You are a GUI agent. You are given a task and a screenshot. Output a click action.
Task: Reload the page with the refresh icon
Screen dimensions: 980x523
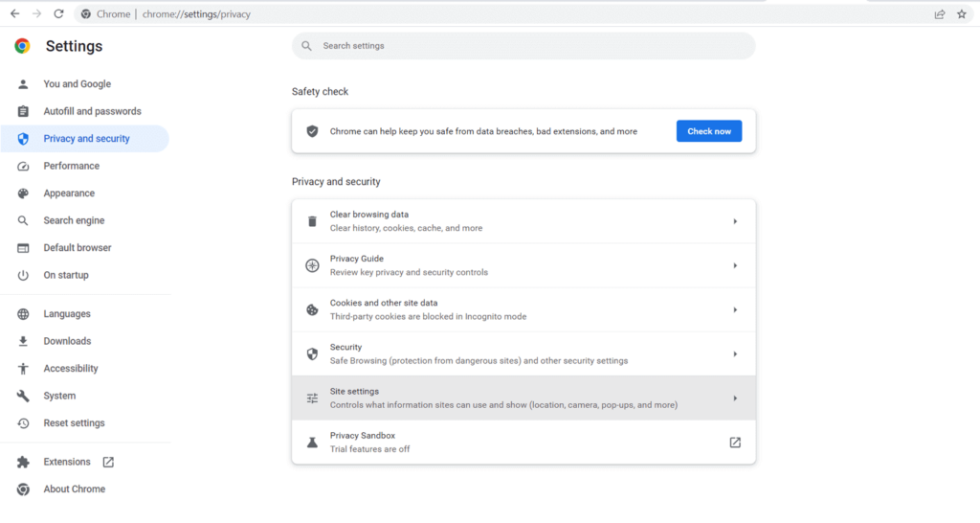[x=58, y=13]
